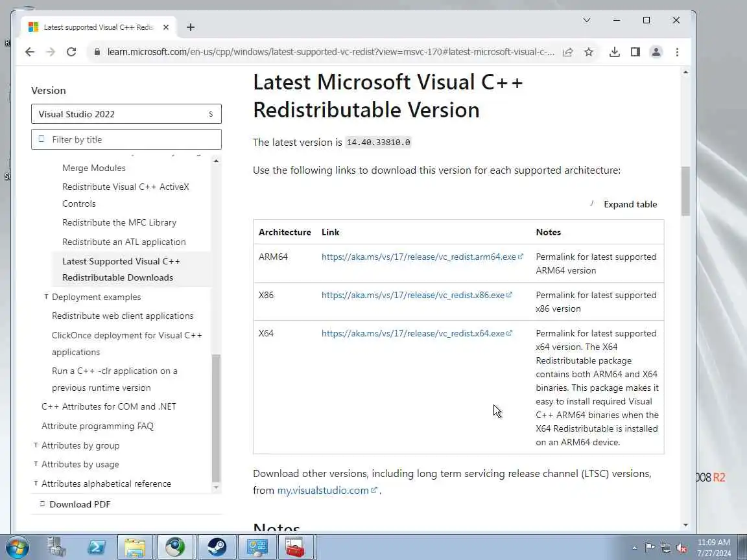Reload the current page
The image size is (747, 560).
coord(71,52)
